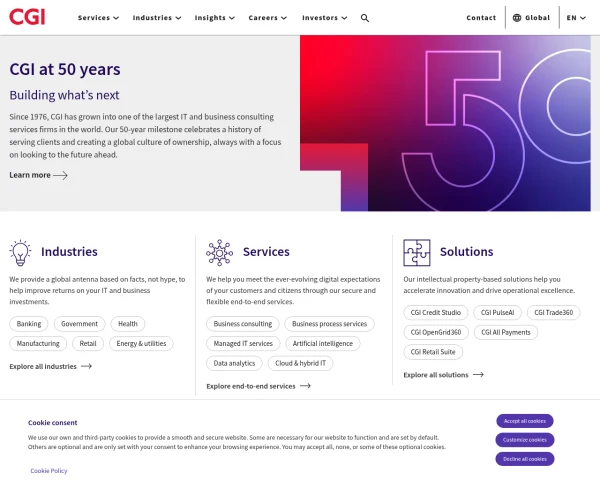The width and height of the screenshot is (600, 480).
Task: Click the Industries lightbulb icon
Action: pos(20,252)
